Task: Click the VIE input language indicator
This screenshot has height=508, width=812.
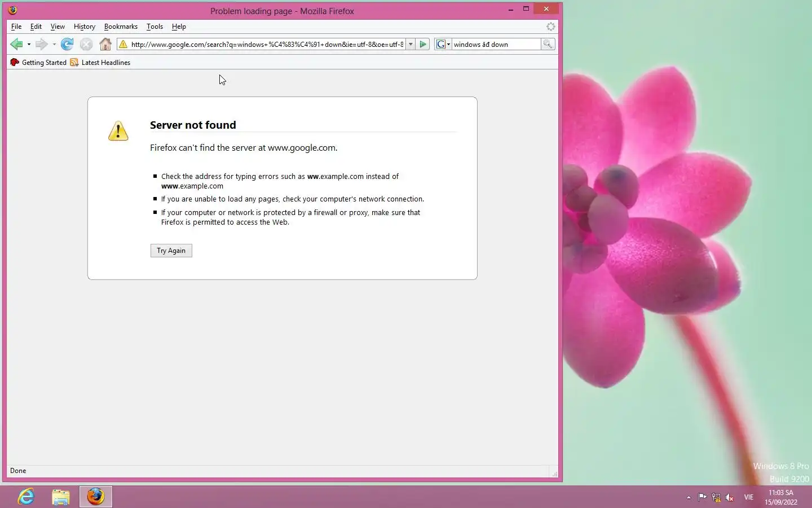Action: point(749,497)
